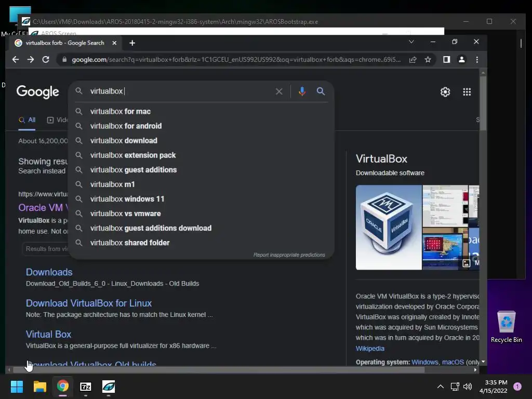Open Chrome side panel
The width and height of the screenshot is (532, 399).
click(x=446, y=60)
